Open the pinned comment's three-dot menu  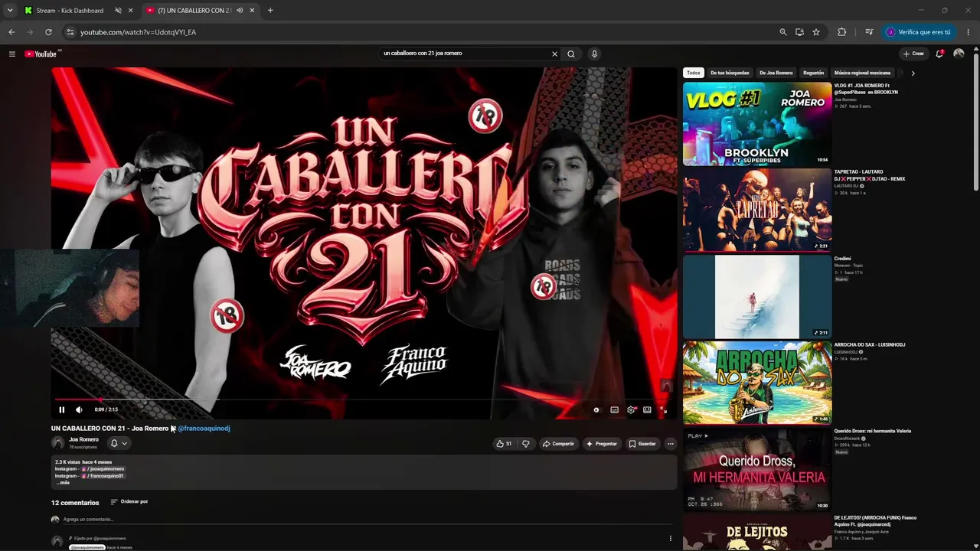671,539
